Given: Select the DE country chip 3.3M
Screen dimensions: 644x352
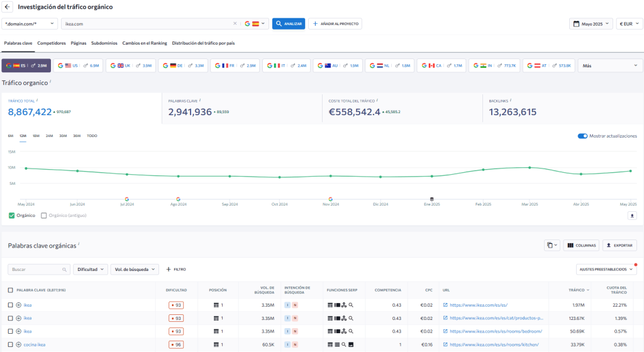Looking at the screenshot, I should tap(183, 65).
